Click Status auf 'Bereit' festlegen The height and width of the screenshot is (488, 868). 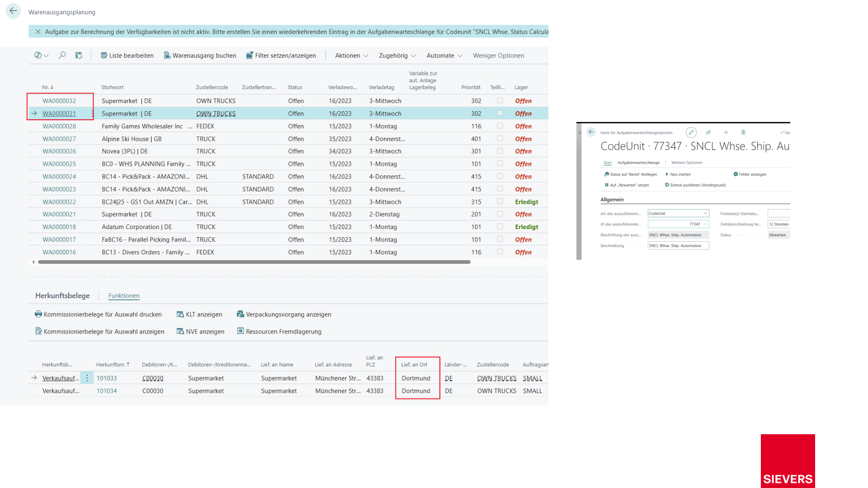pyautogui.click(x=631, y=174)
